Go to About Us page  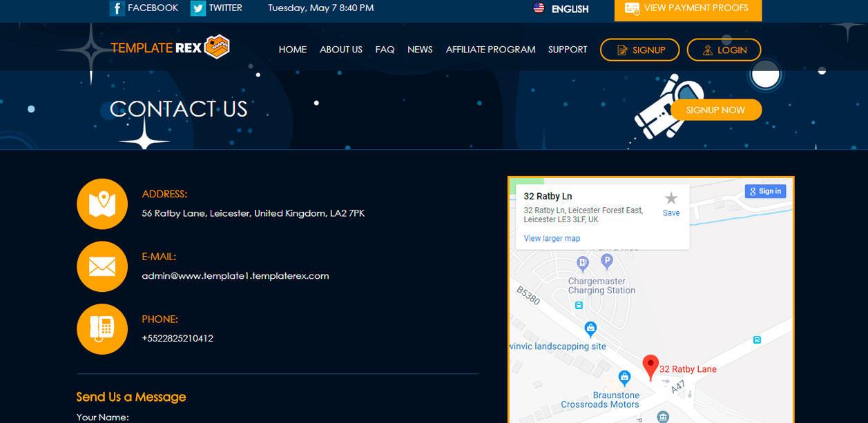(341, 50)
